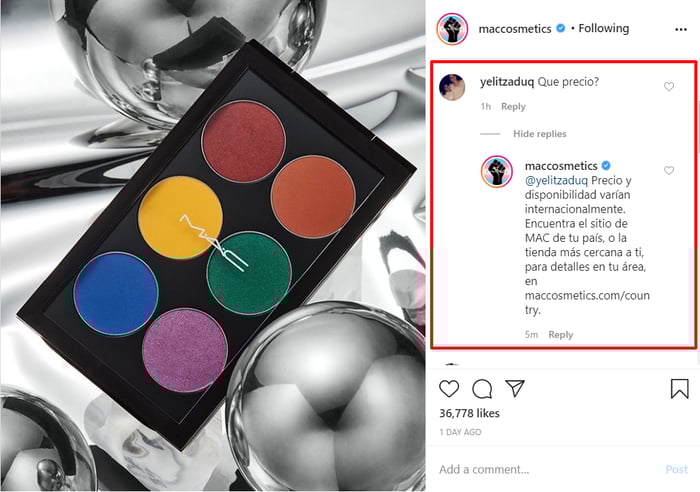
Task: View the 36,778 likes list
Action: click(x=469, y=413)
